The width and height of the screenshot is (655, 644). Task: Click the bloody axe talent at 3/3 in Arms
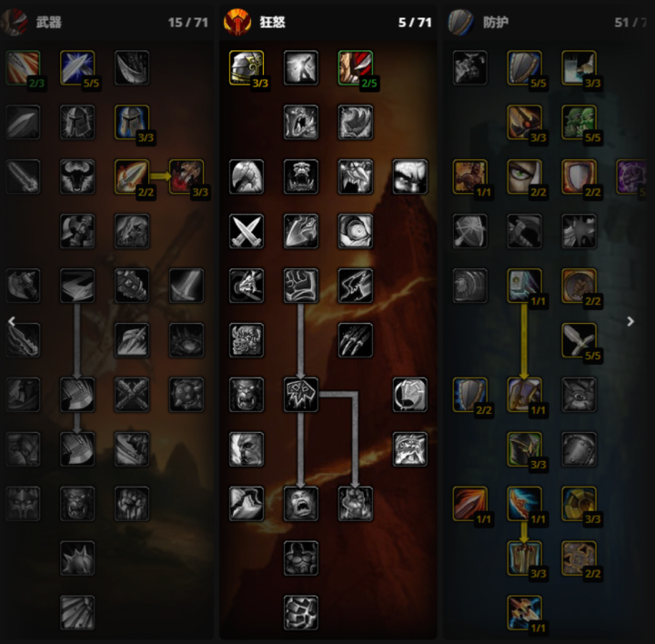coord(186,176)
